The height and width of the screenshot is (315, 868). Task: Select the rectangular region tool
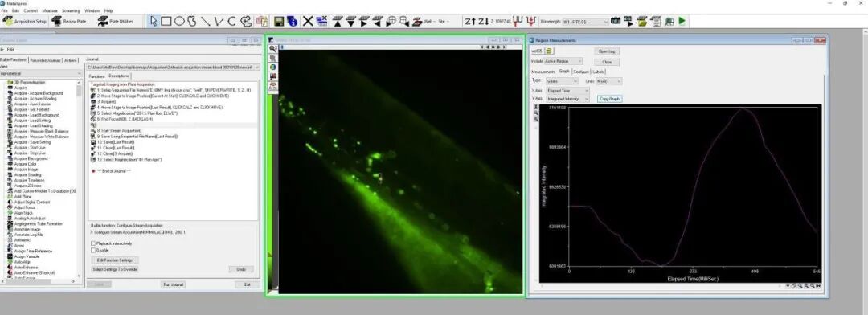pos(166,21)
